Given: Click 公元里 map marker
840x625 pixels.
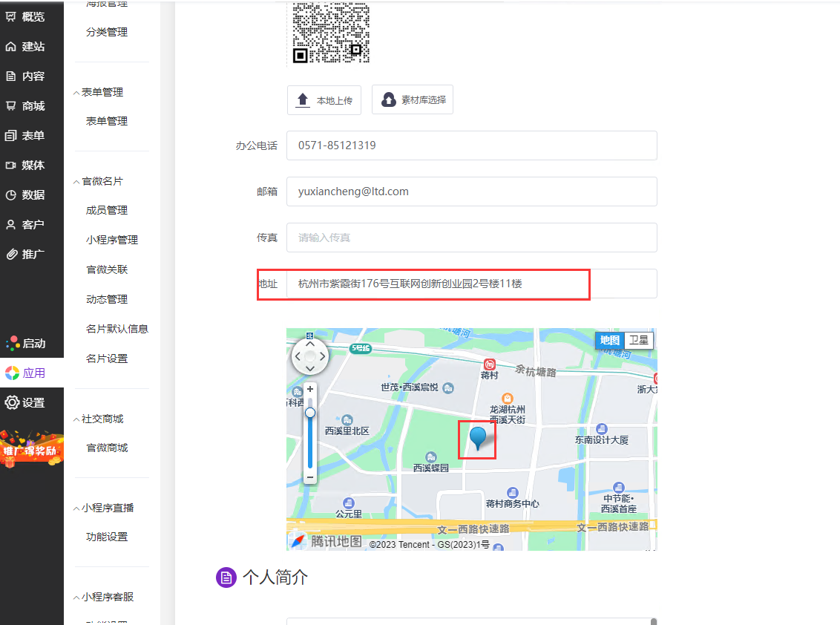Looking at the screenshot, I should pos(349,503).
